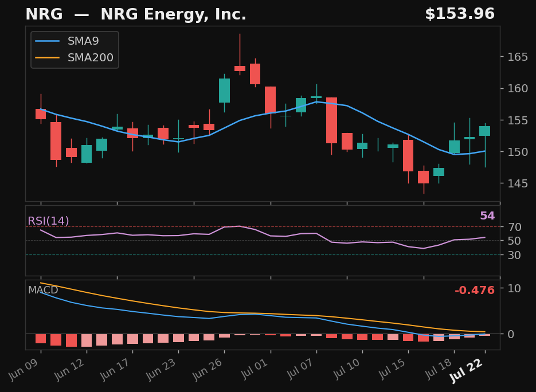Click the 150 price axis label
The height and width of the screenshot is (392, 536).
[x=518, y=152]
